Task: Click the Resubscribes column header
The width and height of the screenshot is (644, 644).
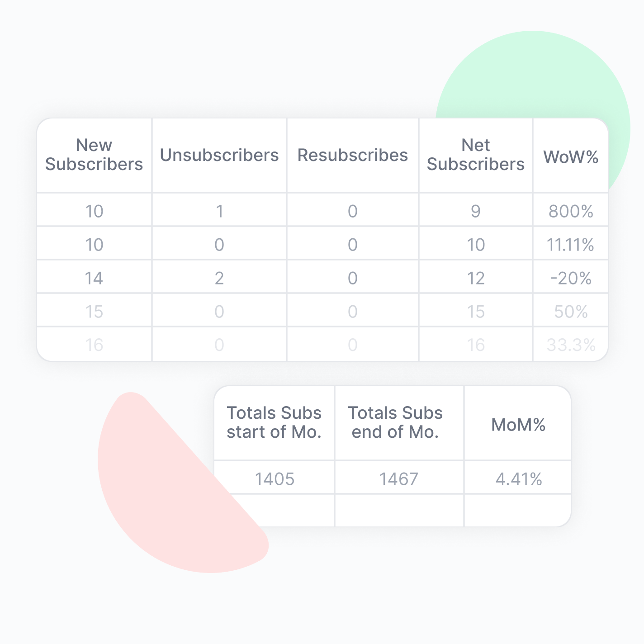Action: [x=353, y=155]
